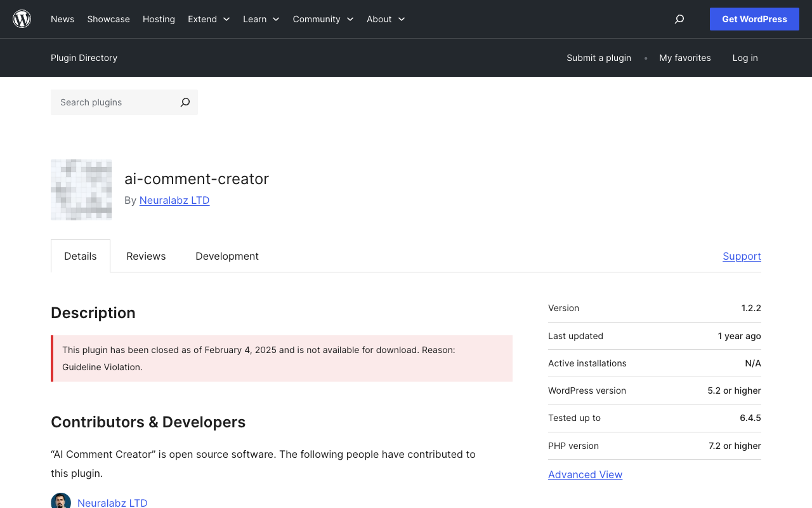
Task: Open the site search magnifier icon
Action: click(679, 19)
